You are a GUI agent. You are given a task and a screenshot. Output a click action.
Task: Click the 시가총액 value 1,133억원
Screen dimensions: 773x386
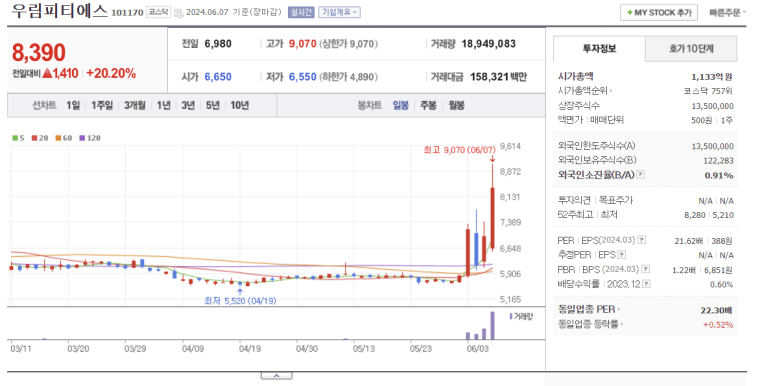712,76
